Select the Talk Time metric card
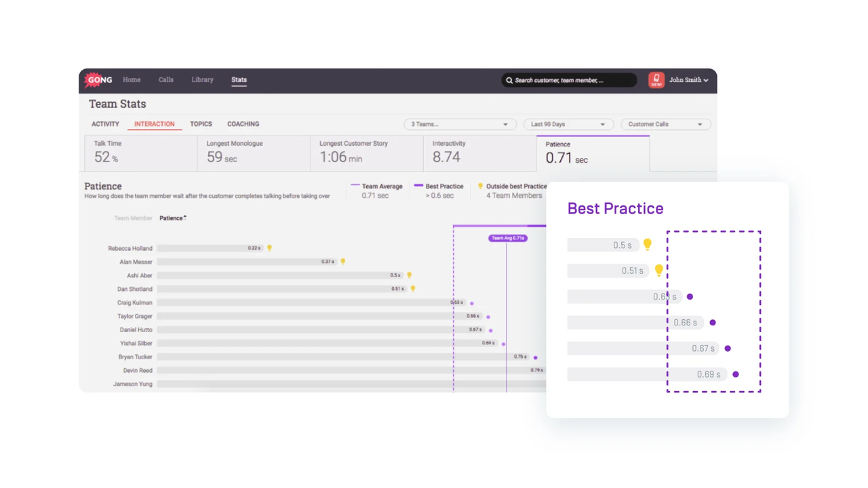 (x=140, y=153)
